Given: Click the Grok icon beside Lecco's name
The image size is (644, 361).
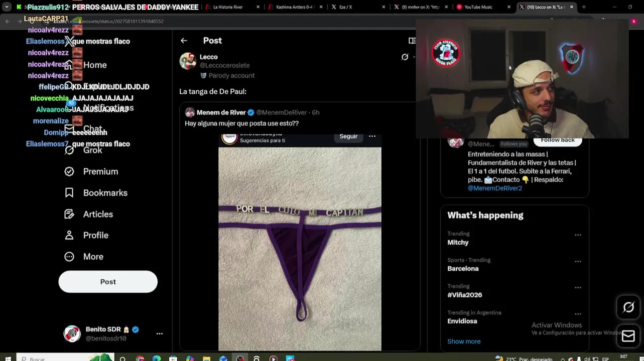Looking at the screenshot, I should [405, 57].
